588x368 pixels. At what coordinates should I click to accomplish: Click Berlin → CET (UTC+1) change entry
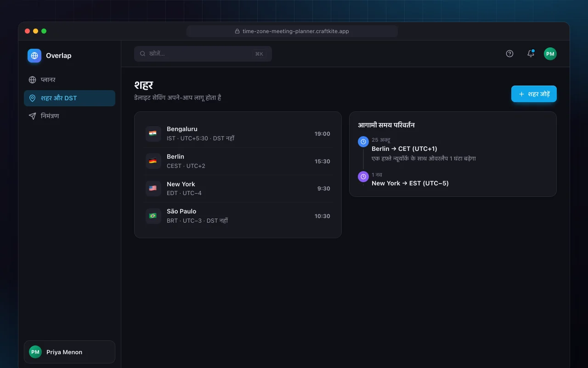(x=404, y=149)
